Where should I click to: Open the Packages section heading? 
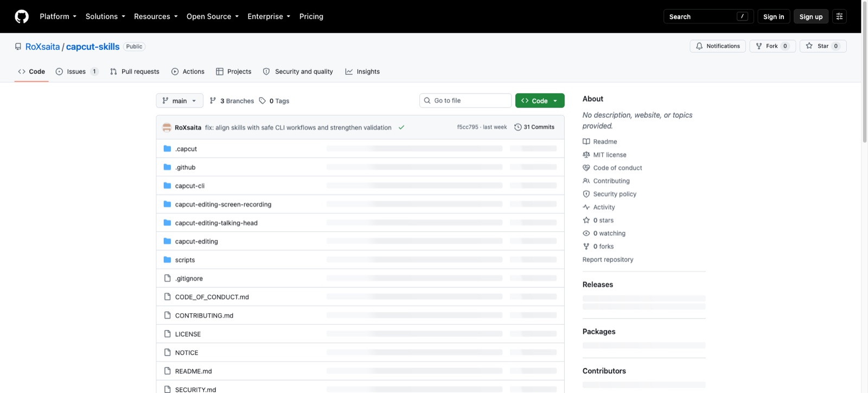pos(599,332)
